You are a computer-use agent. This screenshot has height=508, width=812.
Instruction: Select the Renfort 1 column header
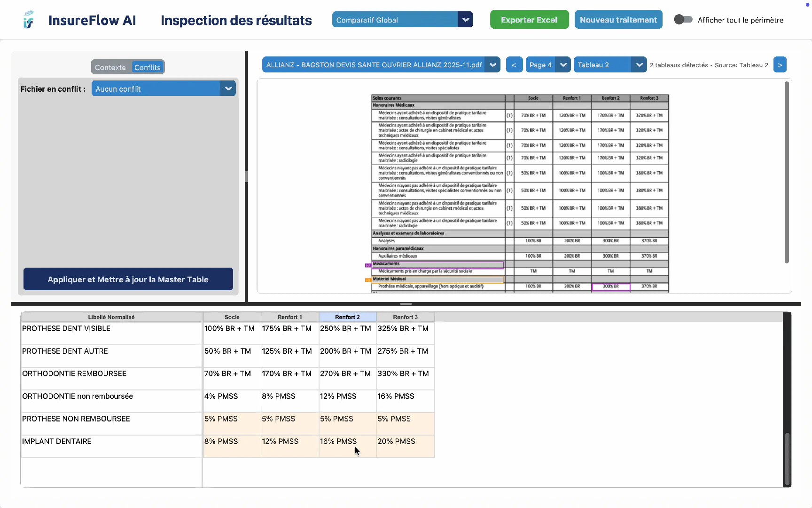pyautogui.click(x=290, y=317)
